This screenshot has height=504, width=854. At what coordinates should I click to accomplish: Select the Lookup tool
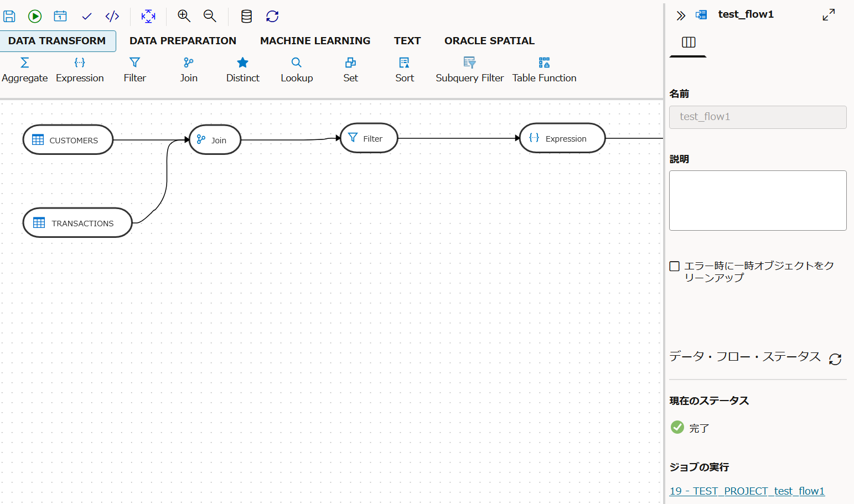[297, 70]
